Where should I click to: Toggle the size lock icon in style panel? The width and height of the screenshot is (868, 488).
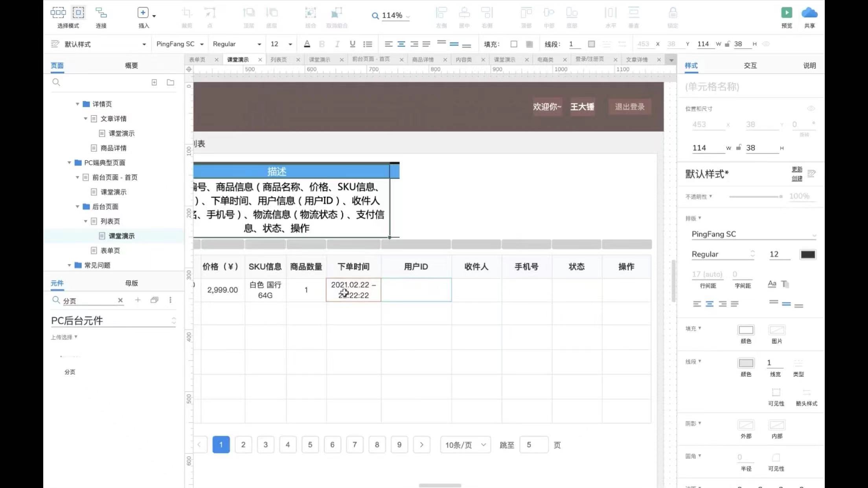(739, 148)
